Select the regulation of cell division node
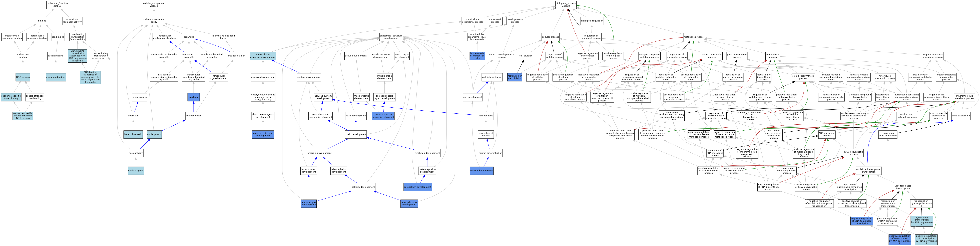 [515, 77]
